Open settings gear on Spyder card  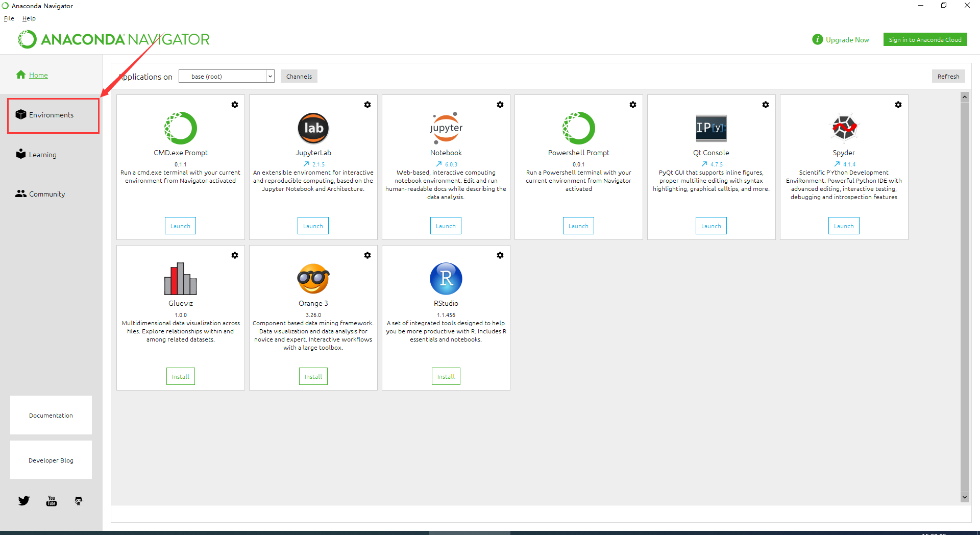(x=898, y=105)
